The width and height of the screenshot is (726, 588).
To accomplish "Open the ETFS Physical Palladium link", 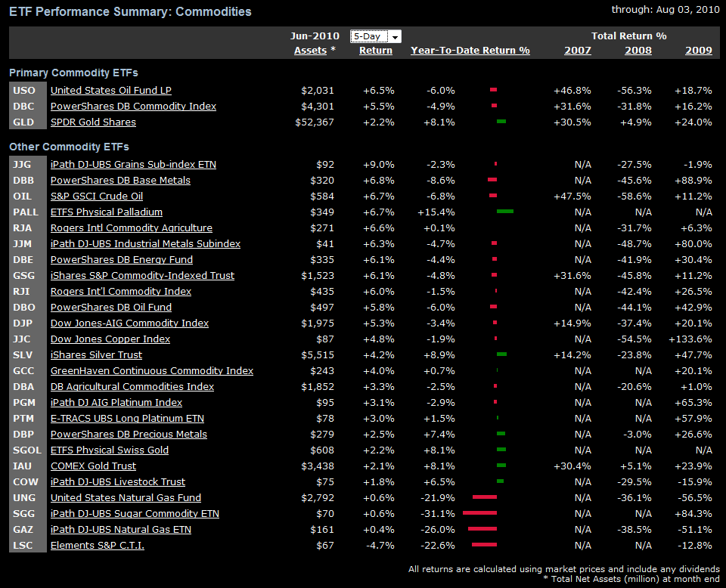I will [107, 212].
